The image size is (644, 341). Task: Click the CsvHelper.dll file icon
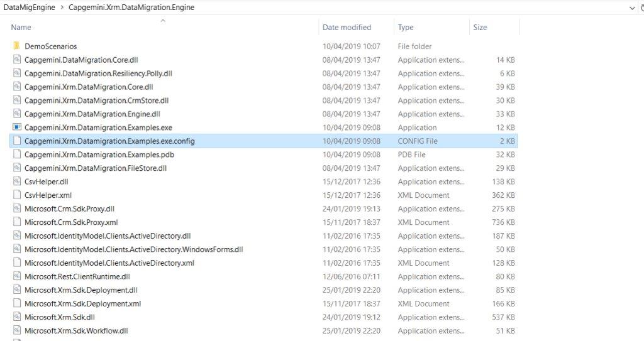pyautogui.click(x=17, y=181)
